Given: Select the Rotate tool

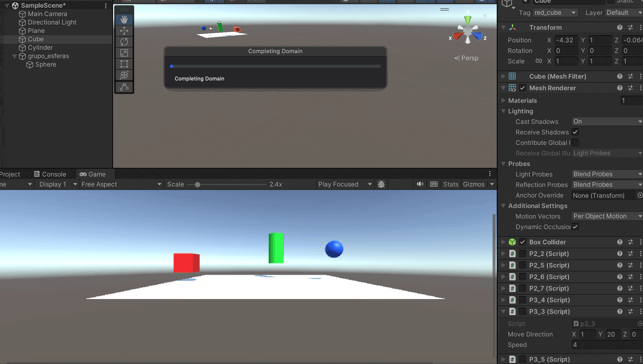Looking at the screenshot, I should click(124, 42).
